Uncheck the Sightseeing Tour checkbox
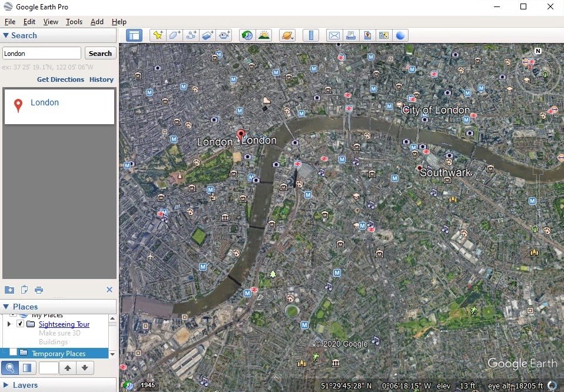 tap(20, 324)
